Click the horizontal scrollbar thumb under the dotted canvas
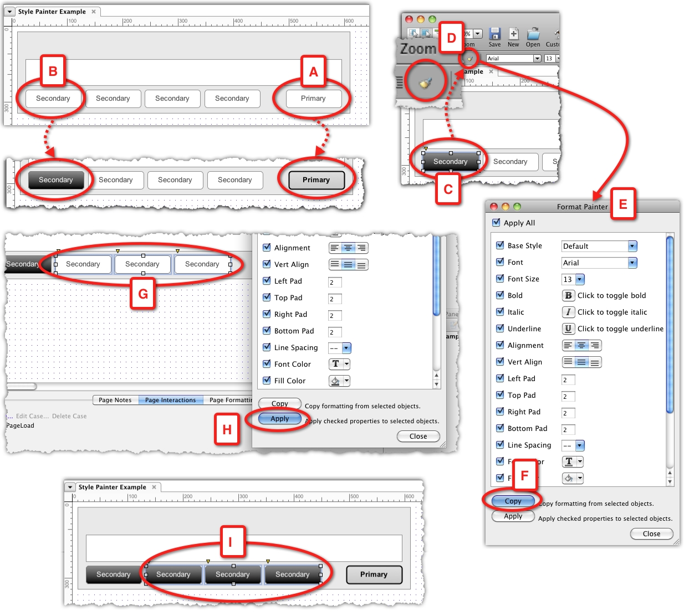 point(22,386)
